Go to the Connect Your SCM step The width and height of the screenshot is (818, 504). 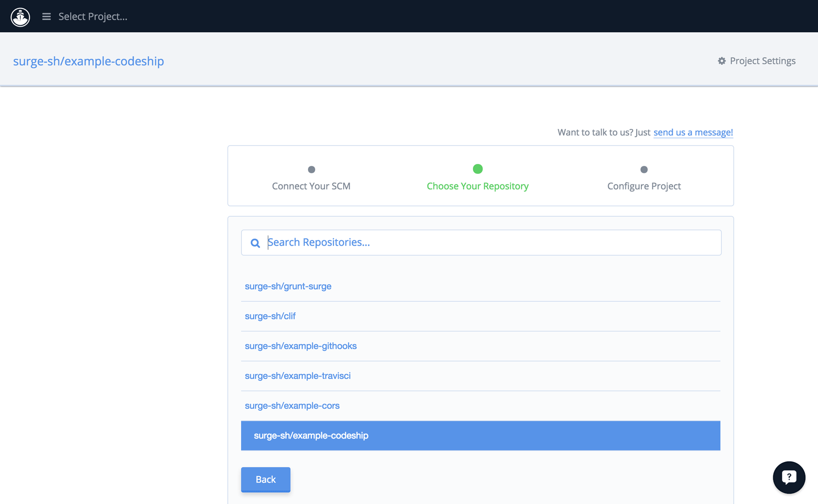point(311,186)
